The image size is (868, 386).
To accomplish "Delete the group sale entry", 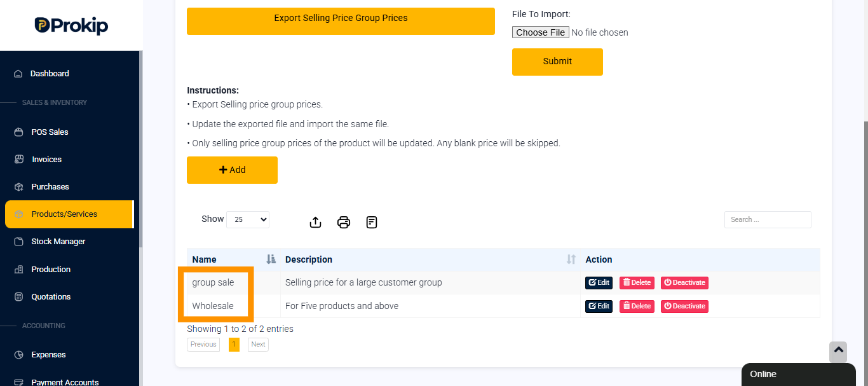I will [637, 282].
